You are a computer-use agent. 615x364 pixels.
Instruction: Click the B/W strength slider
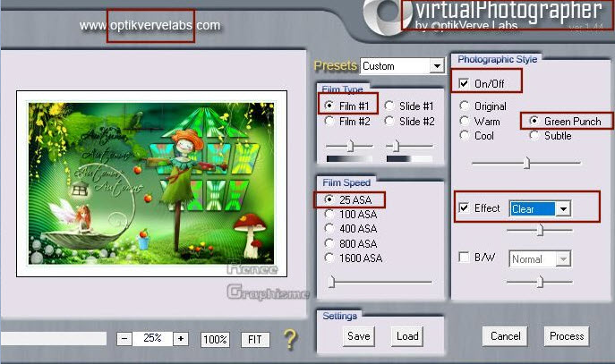pos(539,282)
